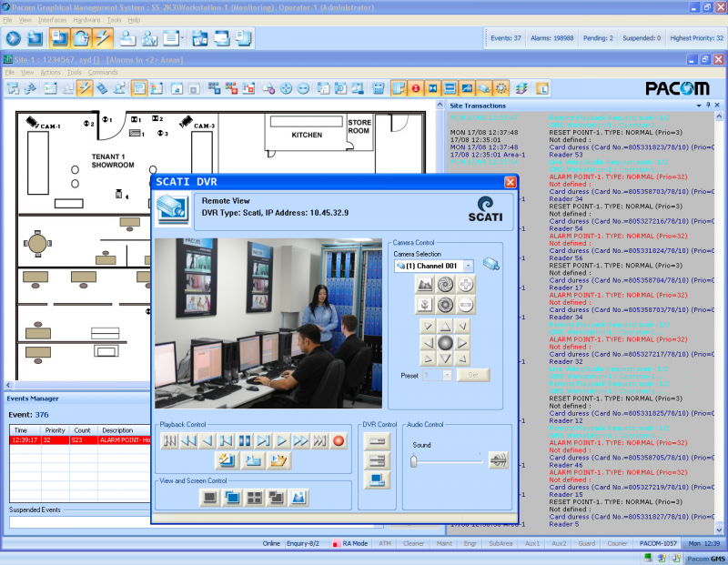The height and width of the screenshot is (565, 728).
Task: Toggle the Cleaner mode in status bar
Action: pos(413,543)
